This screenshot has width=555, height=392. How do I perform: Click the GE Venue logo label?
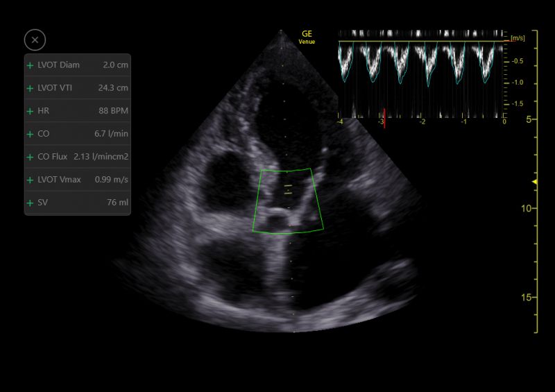click(307, 37)
